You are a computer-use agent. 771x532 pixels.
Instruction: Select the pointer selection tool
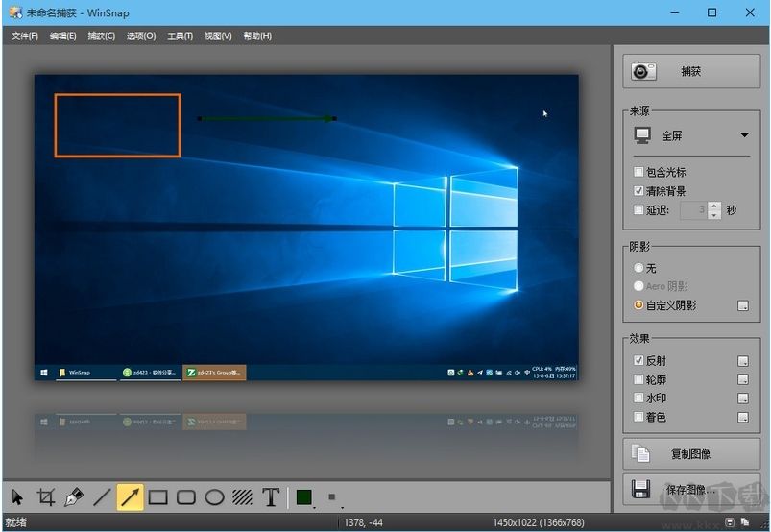[x=17, y=497]
